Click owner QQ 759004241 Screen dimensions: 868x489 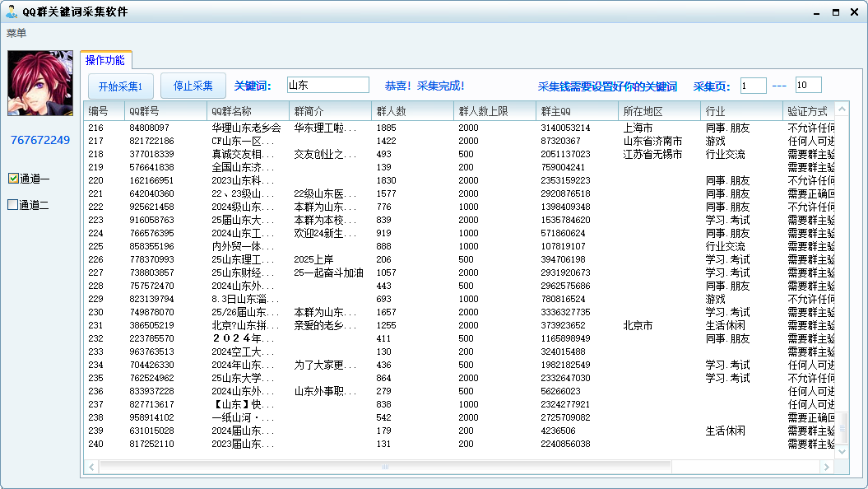tap(563, 167)
